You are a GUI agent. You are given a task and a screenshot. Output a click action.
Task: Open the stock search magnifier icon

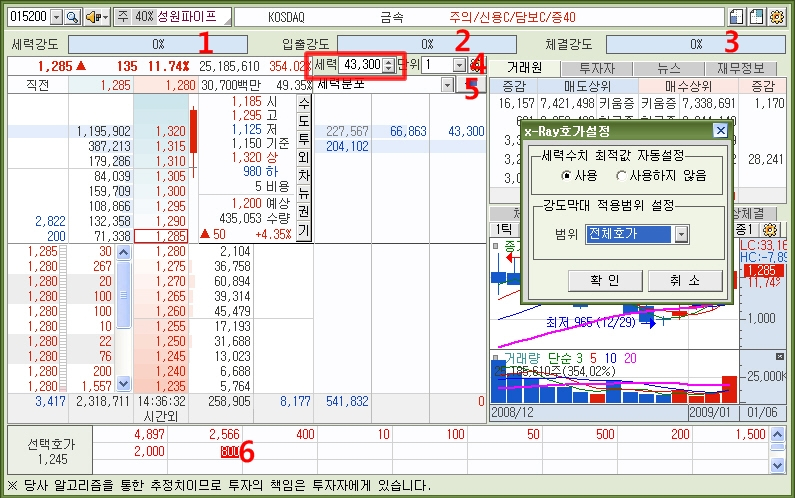point(73,17)
